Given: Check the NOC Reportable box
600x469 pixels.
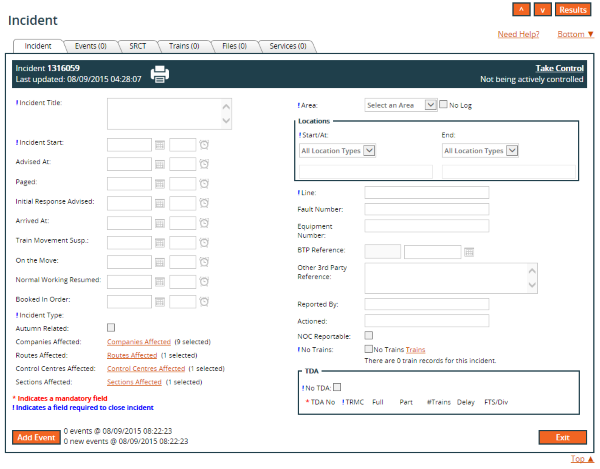Looking at the screenshot, I should pos(369,335).
